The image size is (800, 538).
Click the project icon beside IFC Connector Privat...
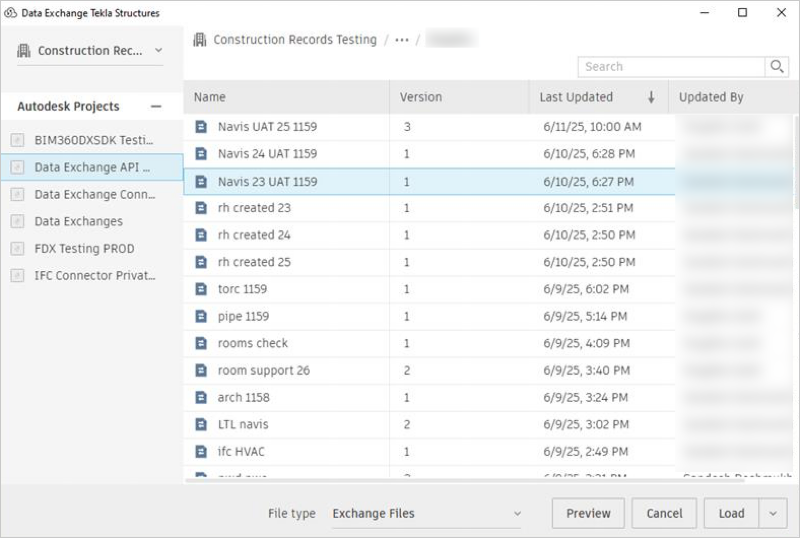(17, 276)
